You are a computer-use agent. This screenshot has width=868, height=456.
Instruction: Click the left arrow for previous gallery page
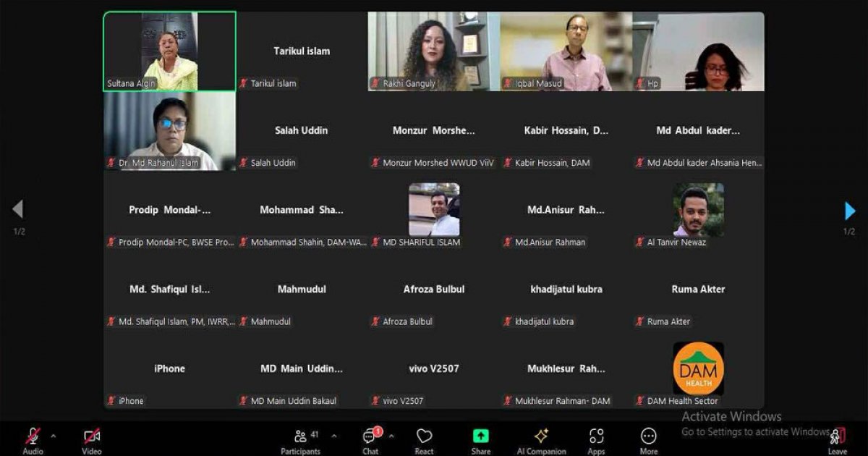(18, 211)
